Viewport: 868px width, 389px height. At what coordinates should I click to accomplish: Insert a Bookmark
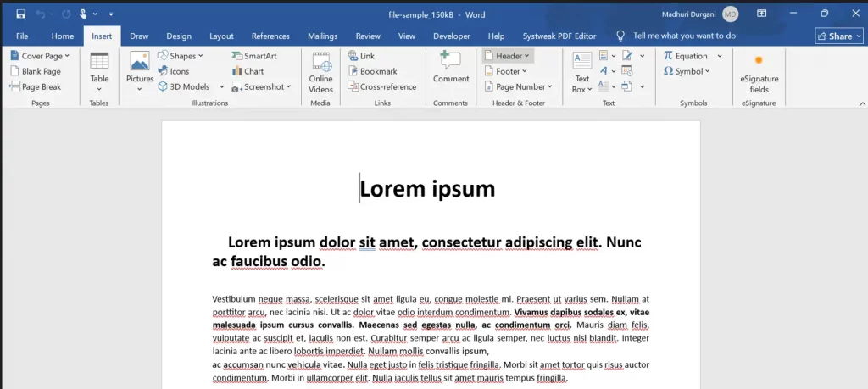[373, 71]
